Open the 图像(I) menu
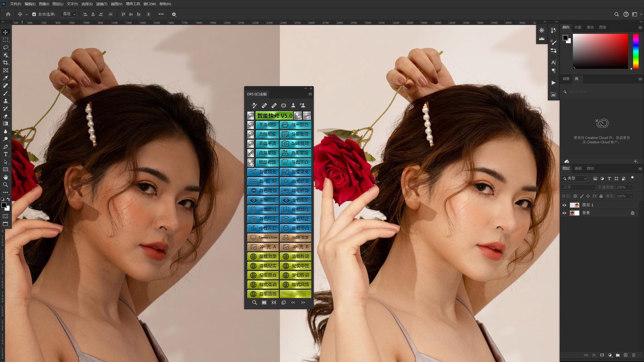This screenshot has width=644, height=362. point(44,4)
